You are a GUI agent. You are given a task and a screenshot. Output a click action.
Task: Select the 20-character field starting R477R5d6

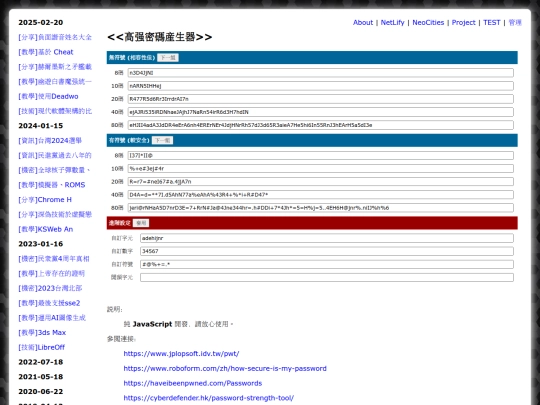321,99
